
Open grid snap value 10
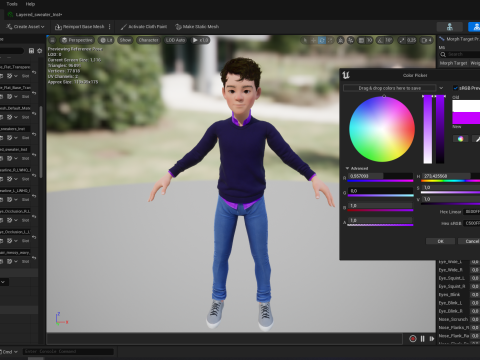pos(369,40)
